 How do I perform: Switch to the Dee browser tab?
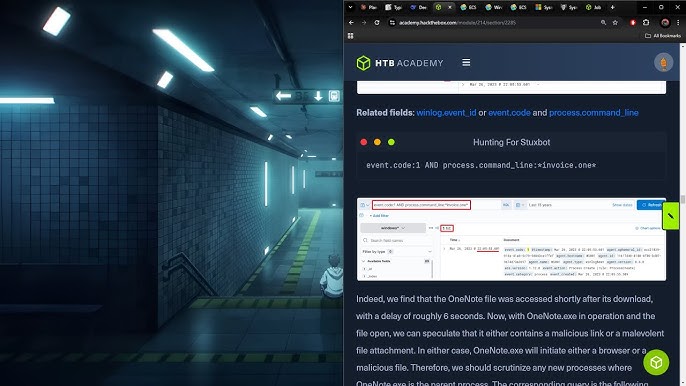419,7
